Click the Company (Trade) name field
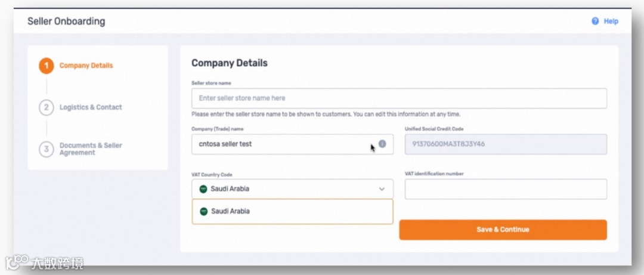The width and height of the screenshot is (644, 275). (283, 144)
